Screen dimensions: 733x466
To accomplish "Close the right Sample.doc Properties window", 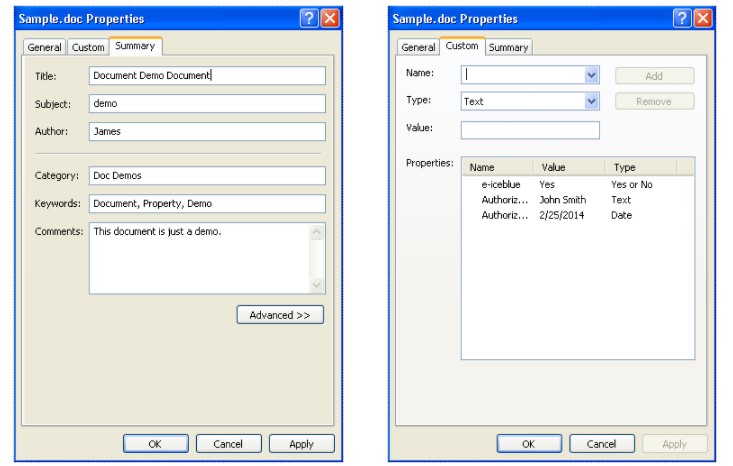I will click(704, 19).
